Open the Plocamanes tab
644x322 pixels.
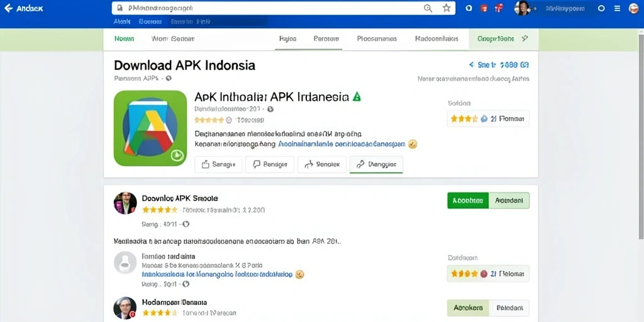coord(377,39)
